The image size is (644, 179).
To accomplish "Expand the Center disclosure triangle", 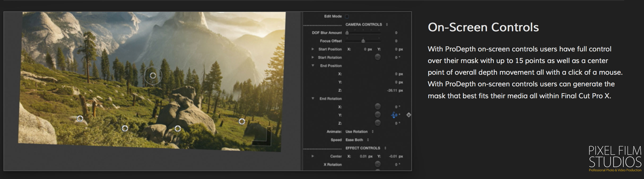I will [313, 156].
